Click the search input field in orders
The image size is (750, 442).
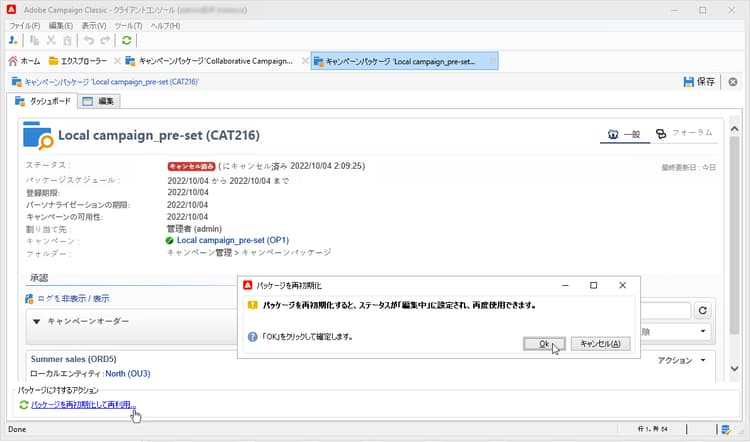[x=665, y=311]
